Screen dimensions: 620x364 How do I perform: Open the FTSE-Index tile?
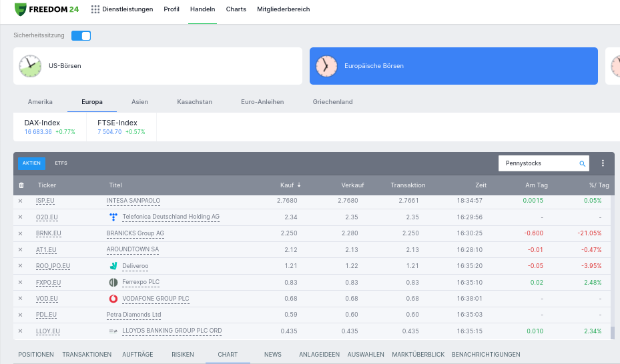click(121, 127)
